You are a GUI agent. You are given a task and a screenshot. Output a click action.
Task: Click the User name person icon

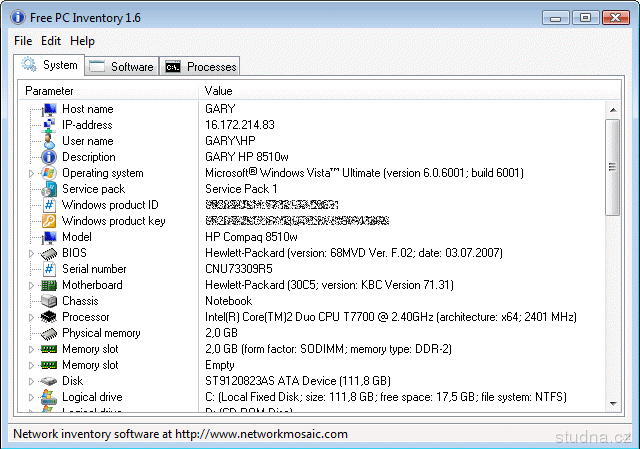[49, 141]
